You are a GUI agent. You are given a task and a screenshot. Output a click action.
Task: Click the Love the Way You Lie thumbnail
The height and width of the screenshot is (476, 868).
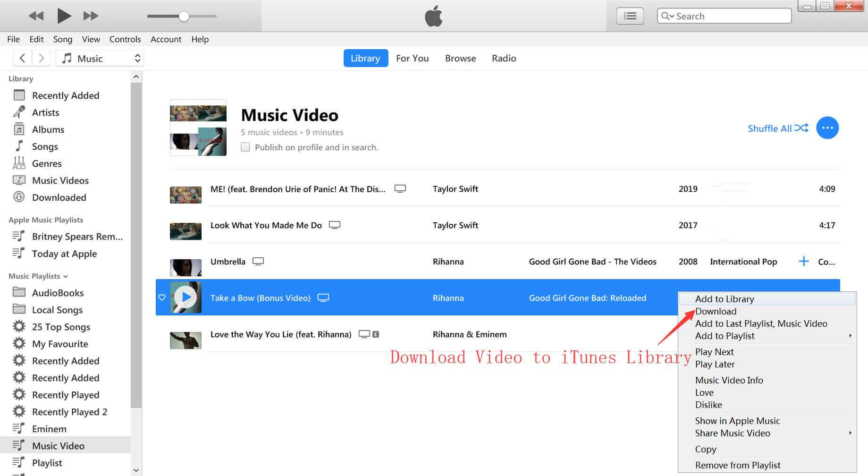[x=185, y=340]
